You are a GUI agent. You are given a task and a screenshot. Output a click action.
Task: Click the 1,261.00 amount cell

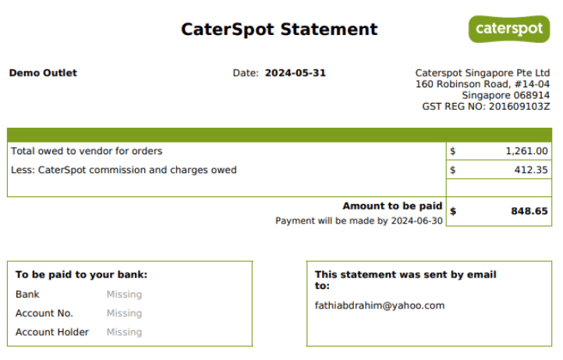coord(499,151)
